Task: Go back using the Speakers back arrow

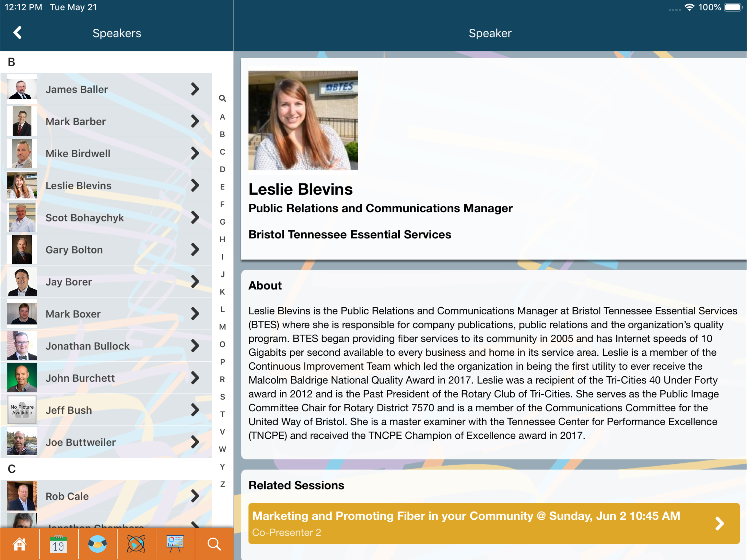Action: coord(17,33)
